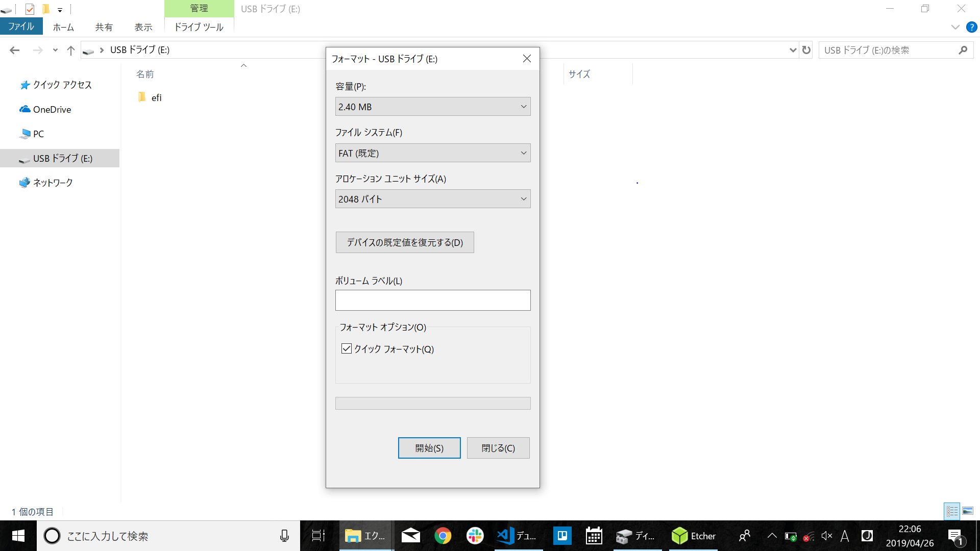This screenshot has width=980, height=551.
Task: Click the refresh icon beside address bar
Action: tap(806, 50)
